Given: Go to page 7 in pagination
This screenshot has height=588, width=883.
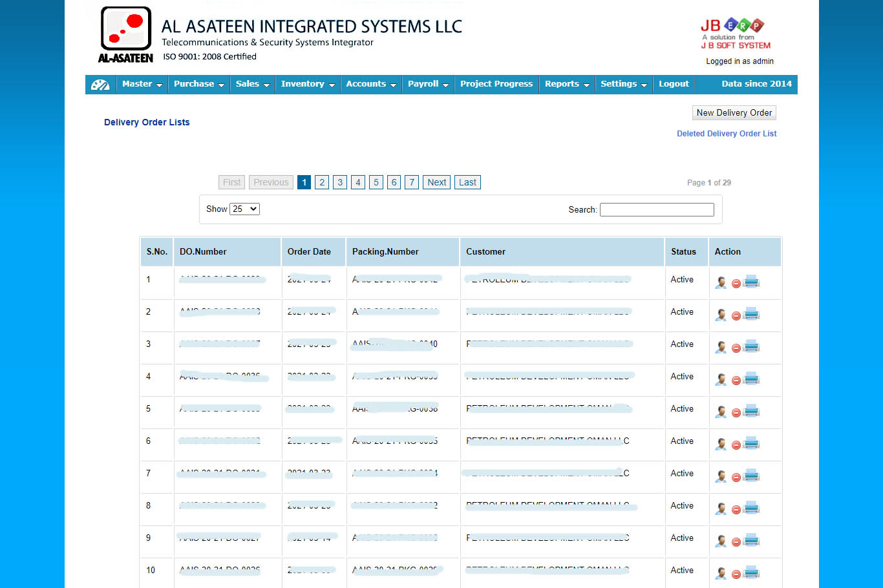Looking at the screenshot, I should 412,182.
